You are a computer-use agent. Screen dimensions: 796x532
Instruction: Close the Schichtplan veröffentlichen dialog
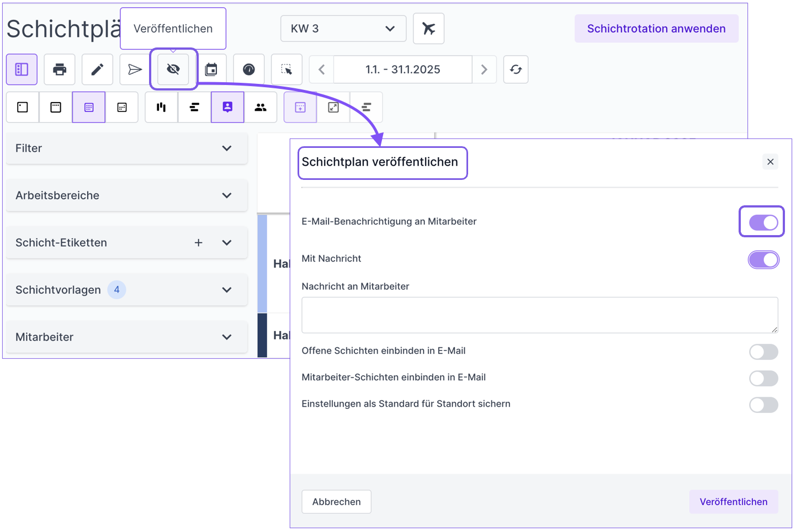tap(771, 162)
